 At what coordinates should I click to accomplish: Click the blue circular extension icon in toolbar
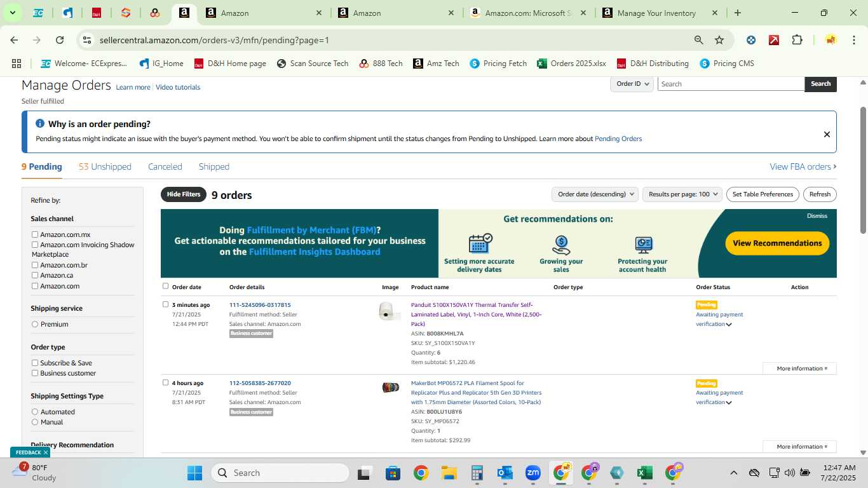point(751,40)
